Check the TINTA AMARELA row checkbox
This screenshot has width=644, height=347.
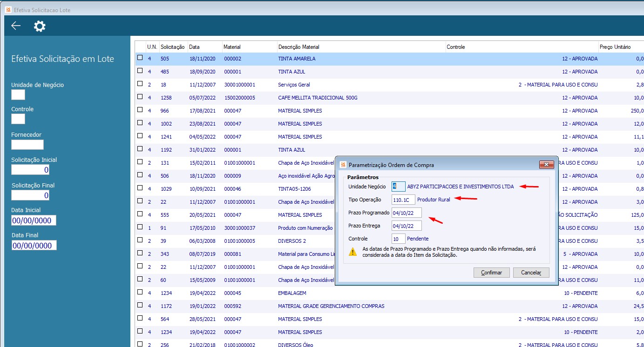click(x=140, y=58)
